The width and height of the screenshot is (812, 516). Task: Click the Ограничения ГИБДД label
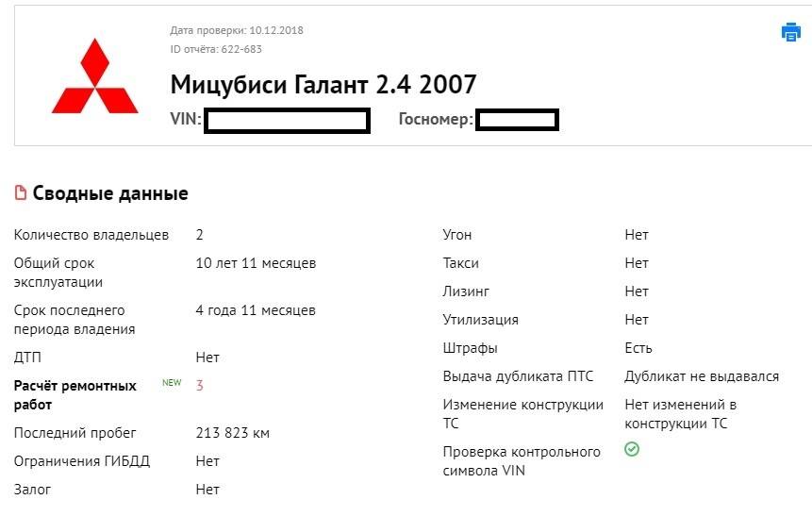pos(82,461)
